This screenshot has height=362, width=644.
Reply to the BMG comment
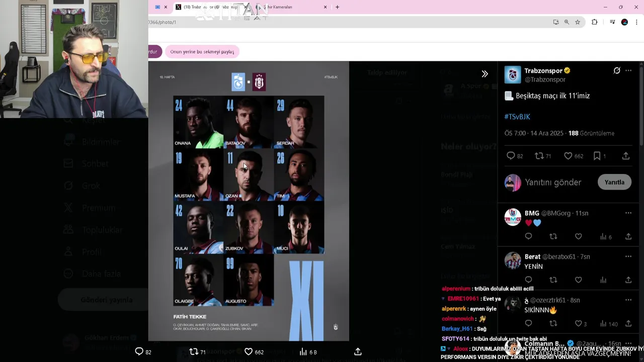pos(528,236)
